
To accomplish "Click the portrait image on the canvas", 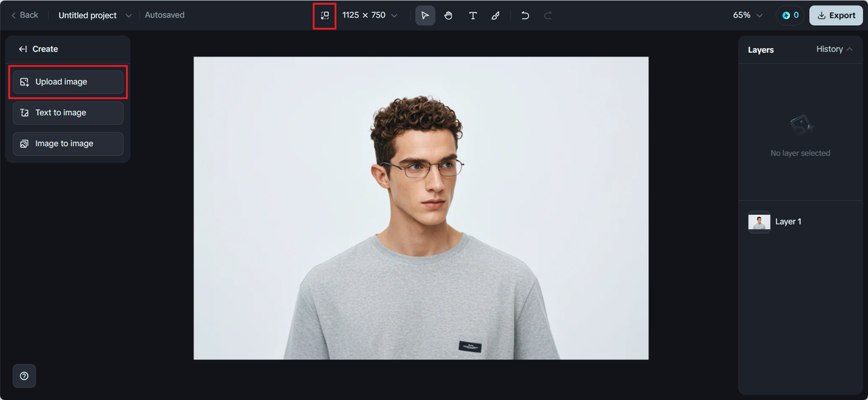I will tap(421, 208).
